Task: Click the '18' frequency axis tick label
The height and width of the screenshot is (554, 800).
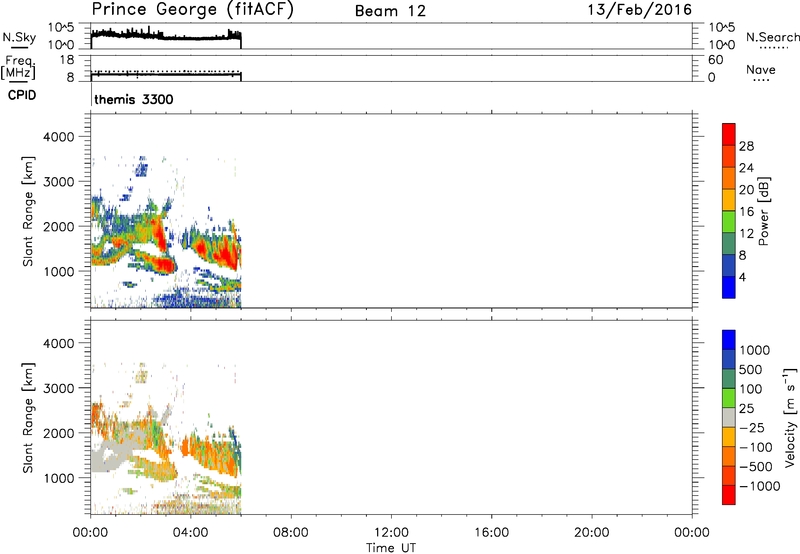Action: [67, 60]
